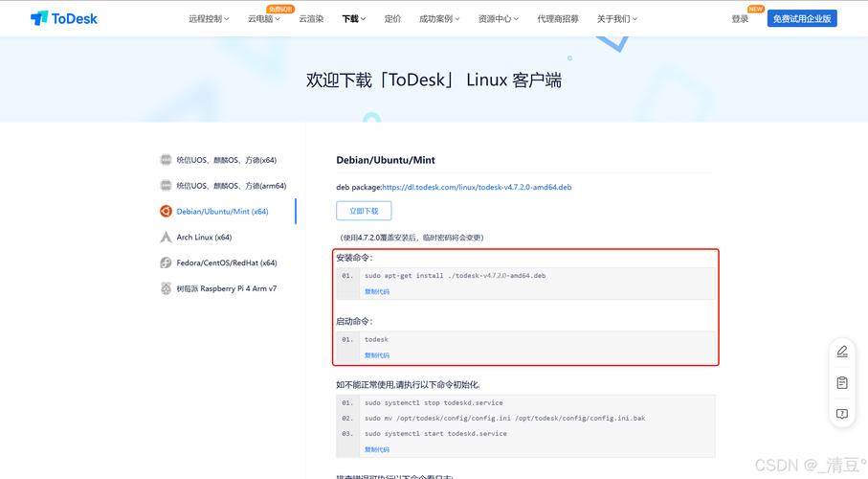The image size is (868, 479).
Task: Click the 'todesk' launch command text
Action: (376, 339)
